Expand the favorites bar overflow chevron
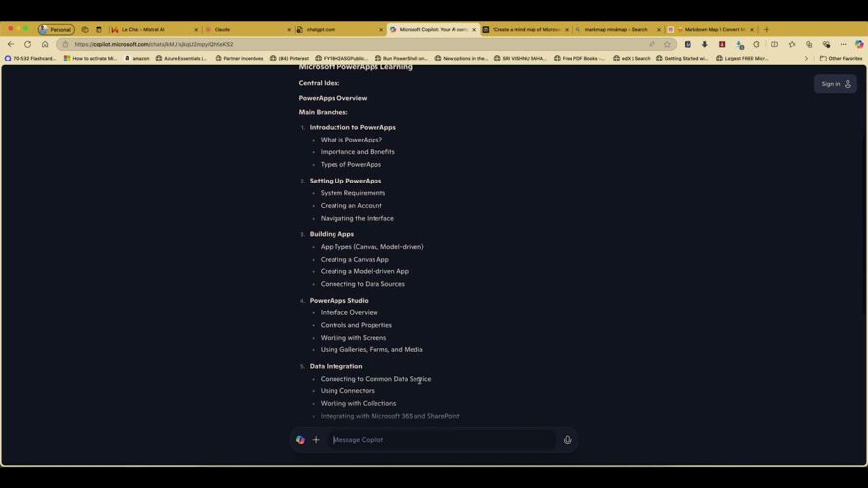Viewport: 868px width, 488px height. click(806, 59)
